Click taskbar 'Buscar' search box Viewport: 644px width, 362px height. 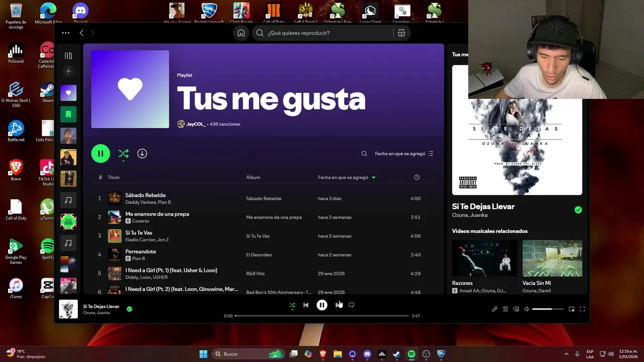coord(249,354)
